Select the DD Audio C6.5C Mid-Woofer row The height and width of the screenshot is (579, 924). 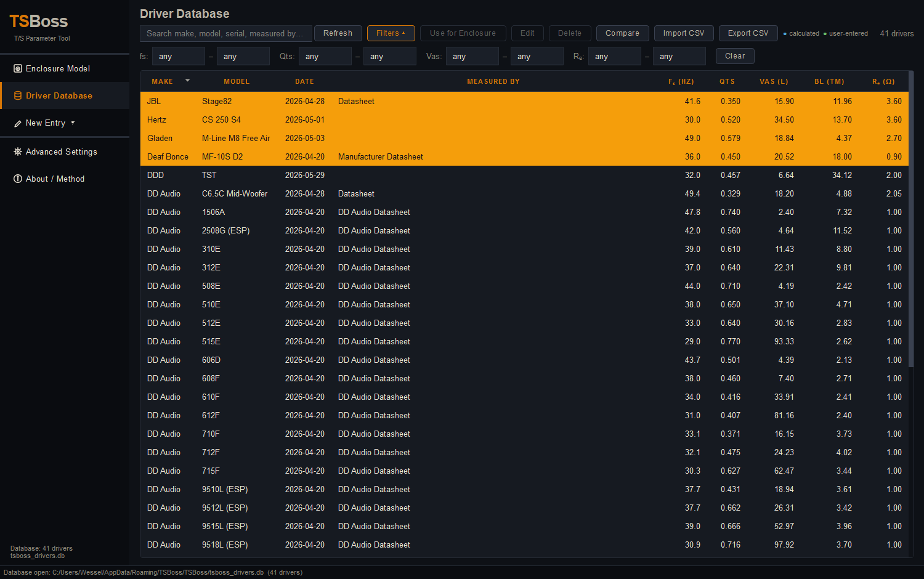coord(524,193)
